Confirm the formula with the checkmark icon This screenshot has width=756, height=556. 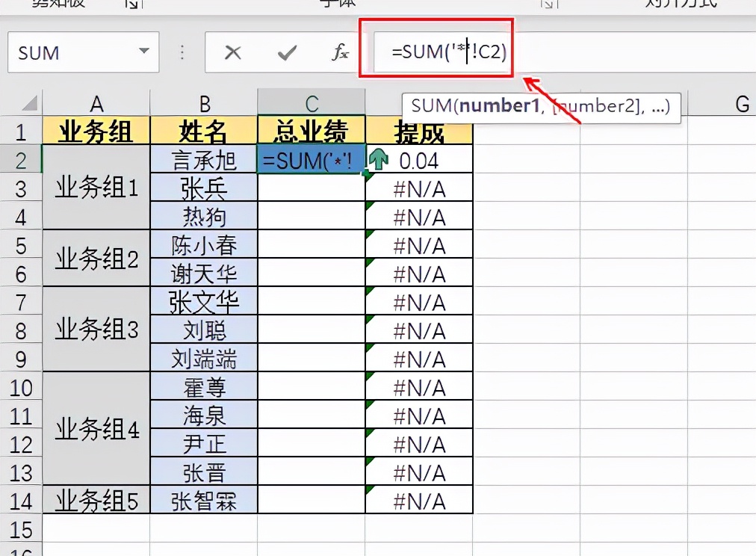288,52
